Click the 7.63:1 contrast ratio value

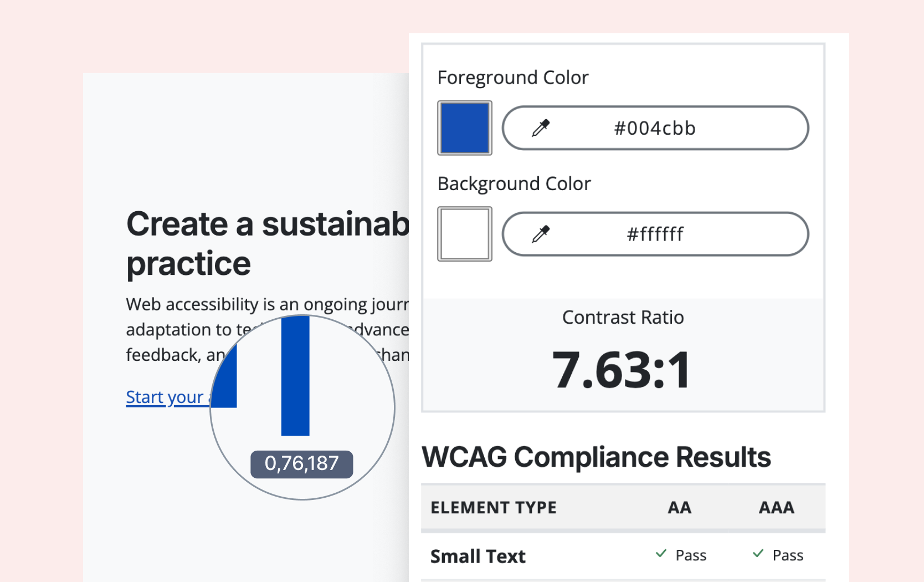[623, 370]
